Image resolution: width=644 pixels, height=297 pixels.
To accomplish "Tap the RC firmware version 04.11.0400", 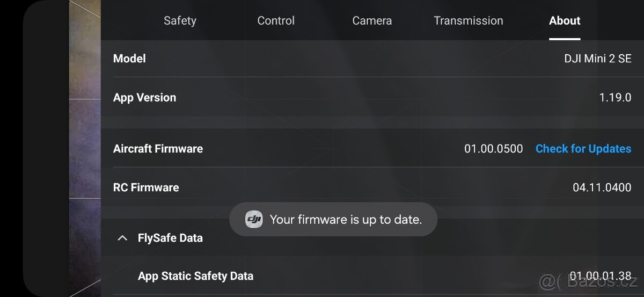I will point(602,187).
